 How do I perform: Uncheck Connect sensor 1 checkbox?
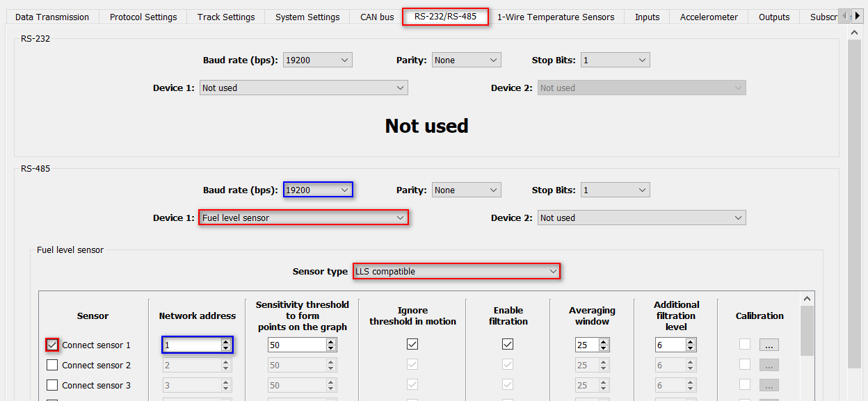(52, 345)
